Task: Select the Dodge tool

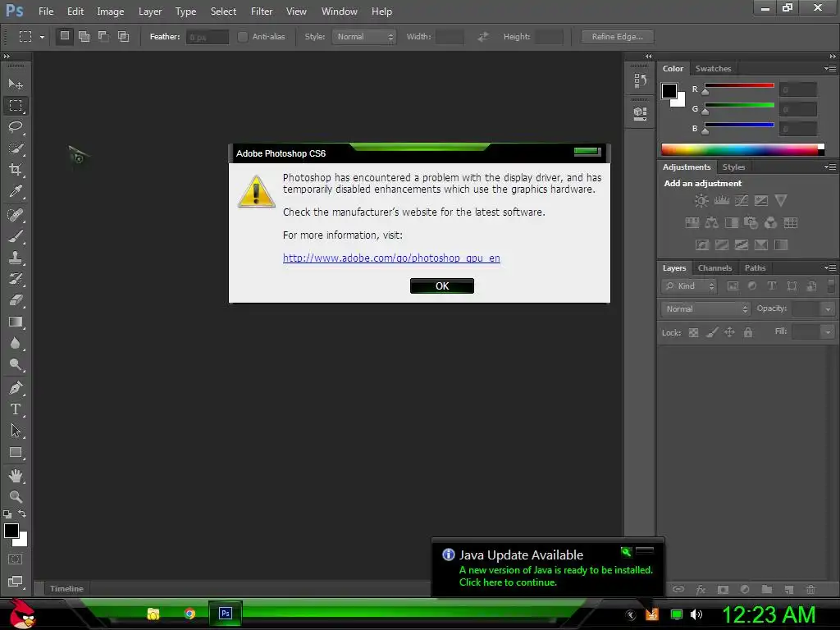Action: pos(16,365)
